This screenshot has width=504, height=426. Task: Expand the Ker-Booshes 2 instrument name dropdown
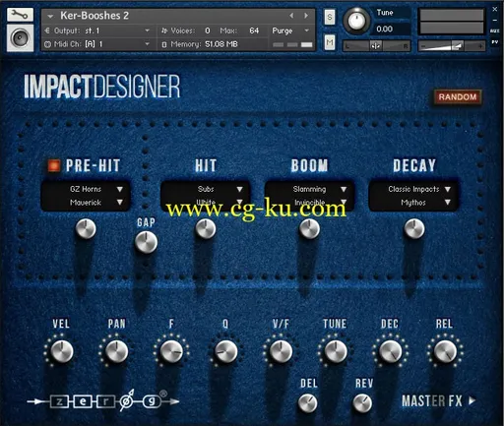pos(50,16)
